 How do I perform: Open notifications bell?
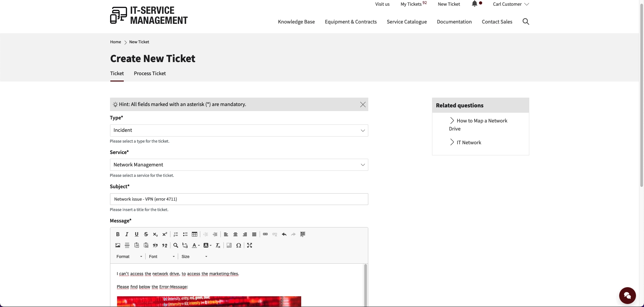(475, 4)
